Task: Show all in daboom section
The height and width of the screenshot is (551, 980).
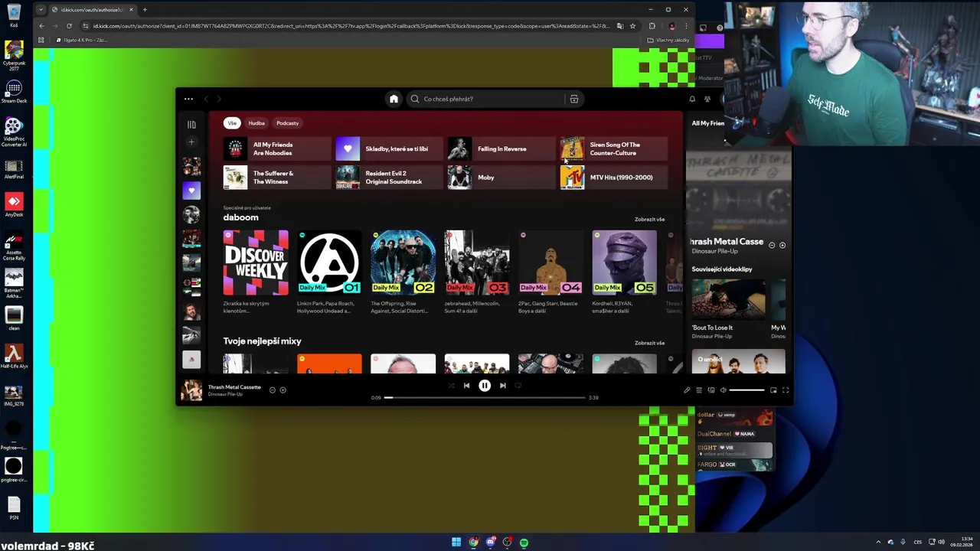Action: click(x=649, y=220)
